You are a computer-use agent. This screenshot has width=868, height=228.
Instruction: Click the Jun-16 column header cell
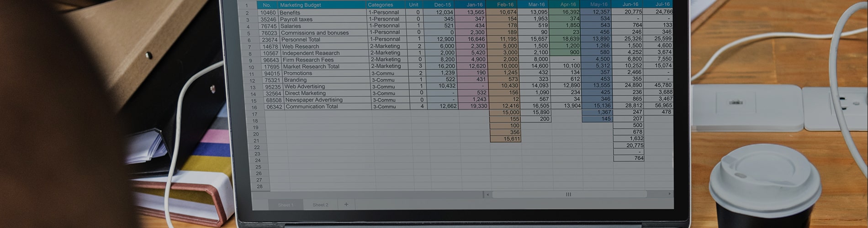pyautogui.click(x=630, y=5)
